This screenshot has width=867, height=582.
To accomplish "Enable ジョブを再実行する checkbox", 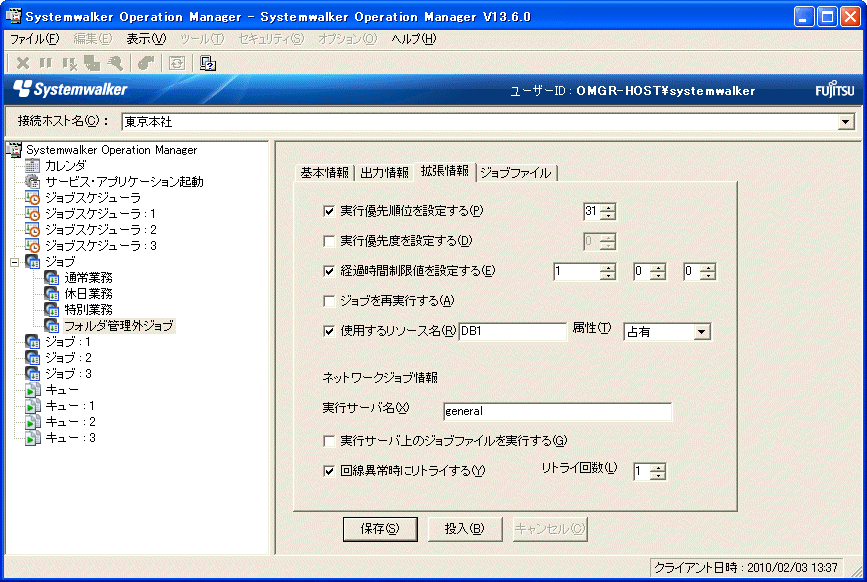I will click(x=329, y=301).
